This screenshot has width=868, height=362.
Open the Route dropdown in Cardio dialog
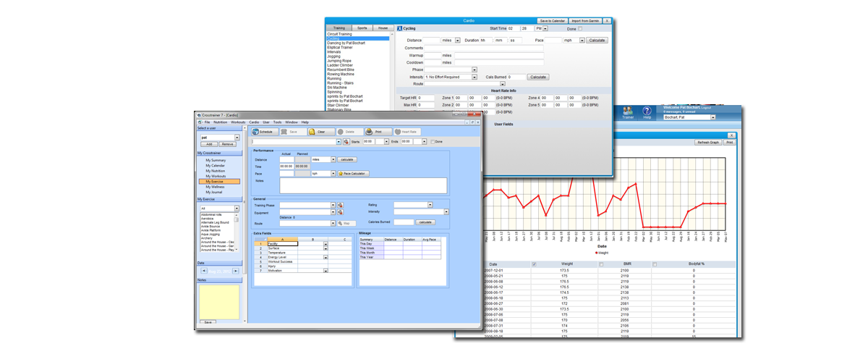click(503, 84)
